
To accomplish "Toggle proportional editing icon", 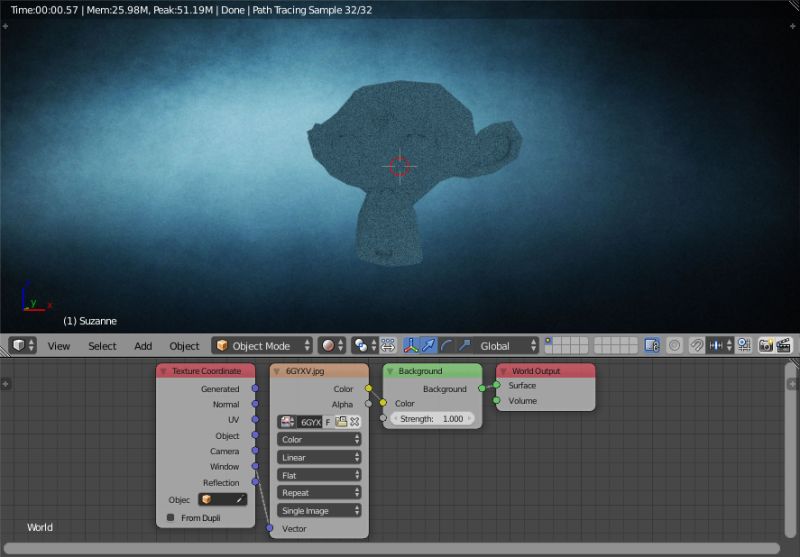I will [x=674, y=345].
